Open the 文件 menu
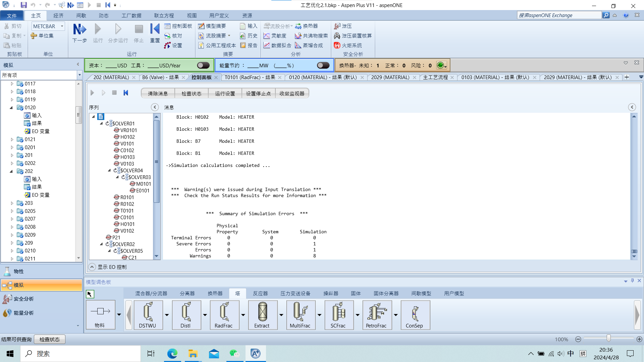Viewport: 644px width, 362px height. (12, 16)
